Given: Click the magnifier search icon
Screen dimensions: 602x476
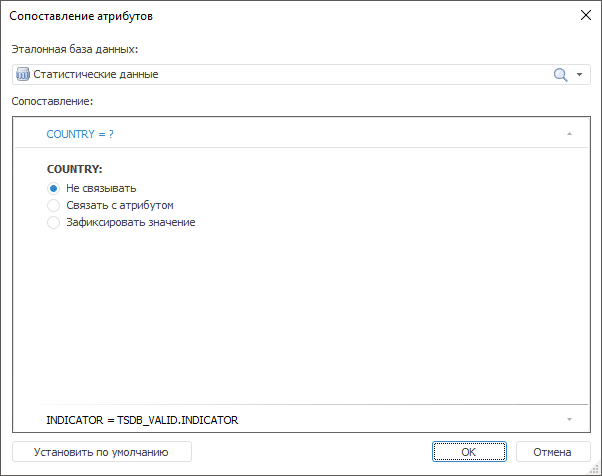Looking at the screenshot, I should (560, 74).
